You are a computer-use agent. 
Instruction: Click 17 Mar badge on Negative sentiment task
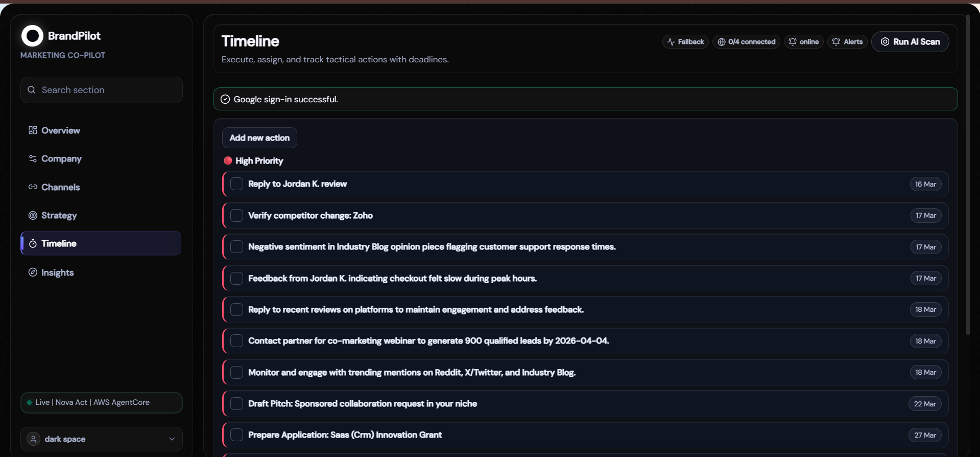click(x=926, y=247)
